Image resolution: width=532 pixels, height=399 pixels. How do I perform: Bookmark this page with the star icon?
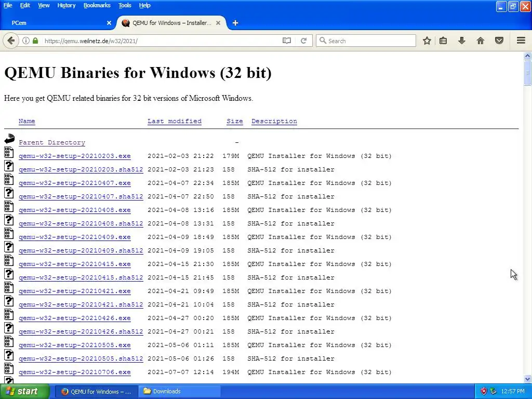(427, 41)
